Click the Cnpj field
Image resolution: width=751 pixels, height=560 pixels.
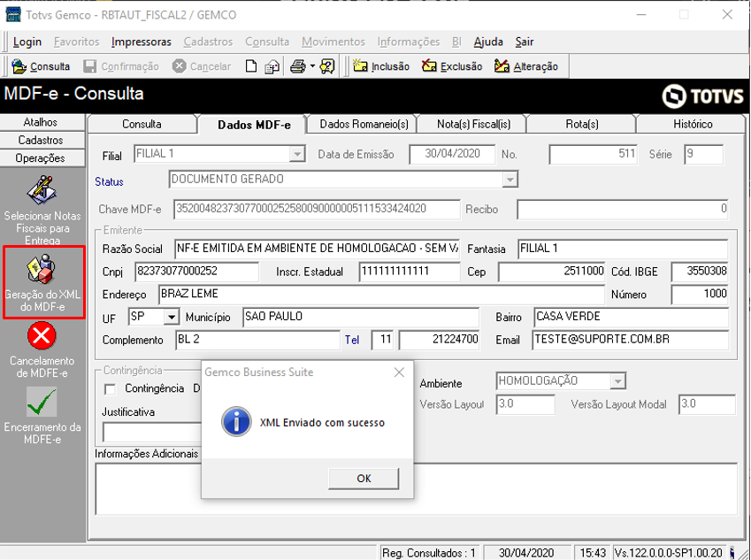(x=197, y=272)
